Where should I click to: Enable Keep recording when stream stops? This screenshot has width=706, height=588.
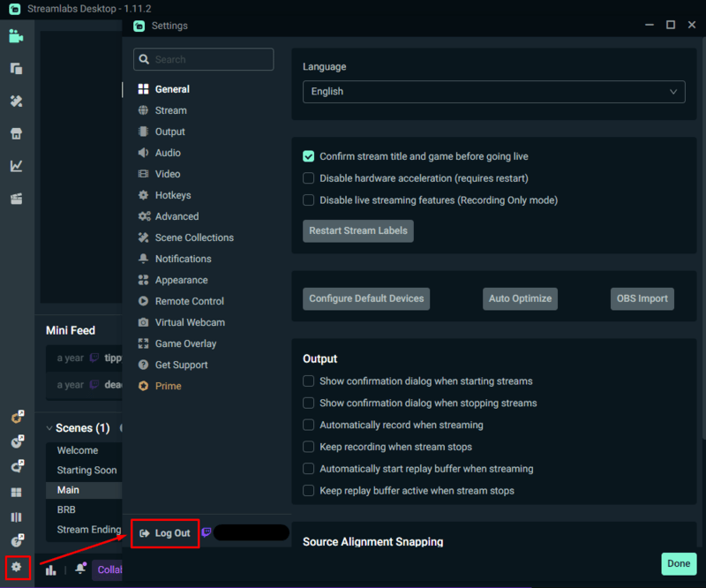tap(308, 447)
